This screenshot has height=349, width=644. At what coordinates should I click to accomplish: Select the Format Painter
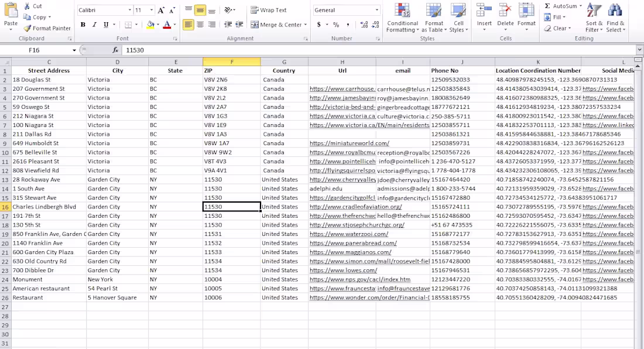[x=47, y=28]
